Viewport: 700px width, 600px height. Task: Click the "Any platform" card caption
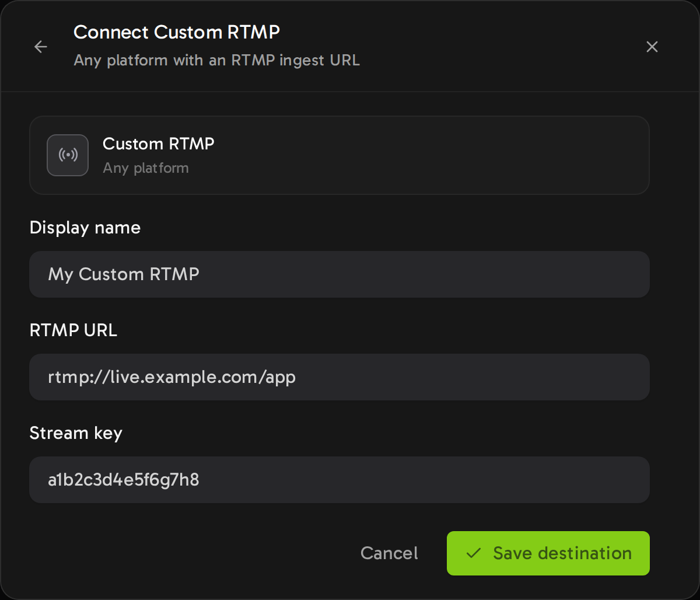point(146,168)
